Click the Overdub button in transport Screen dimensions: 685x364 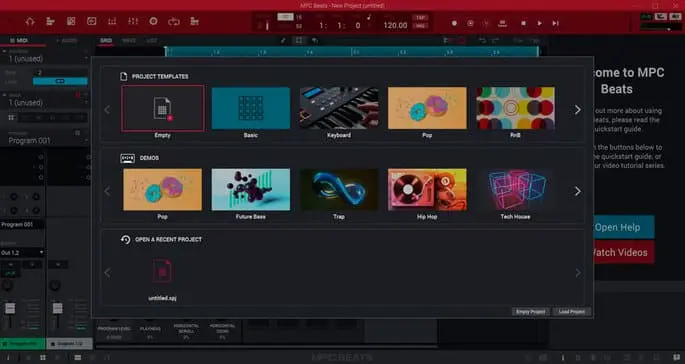tap(471, 23)
